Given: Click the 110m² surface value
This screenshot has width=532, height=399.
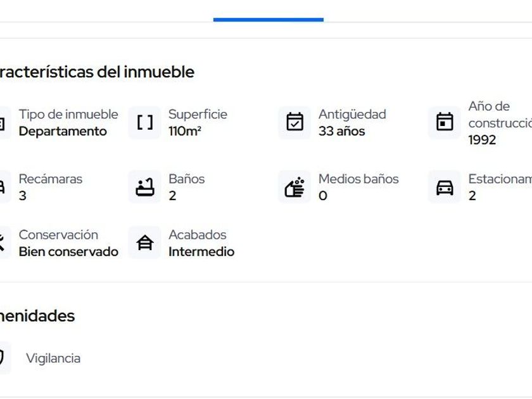Looking at the screenshot, I should pos(184,131).
